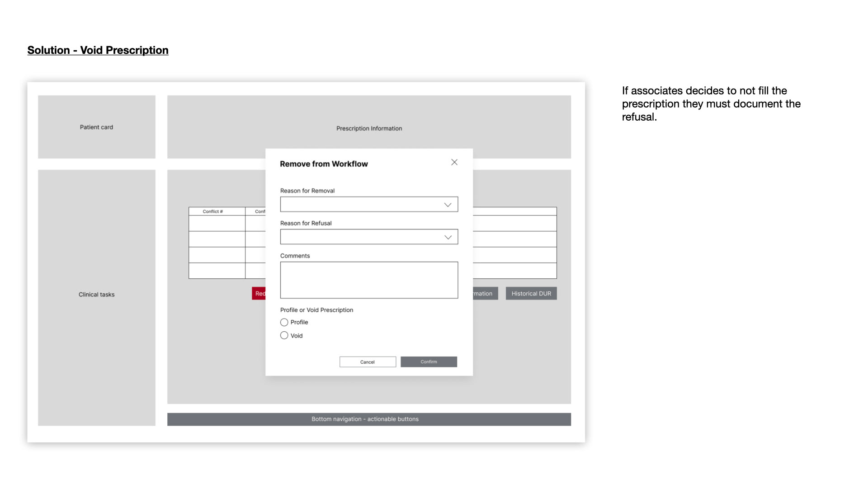Click the Patient card panel
The height and width of the screenshot is (488, 868).
click(x=96, y=127)
